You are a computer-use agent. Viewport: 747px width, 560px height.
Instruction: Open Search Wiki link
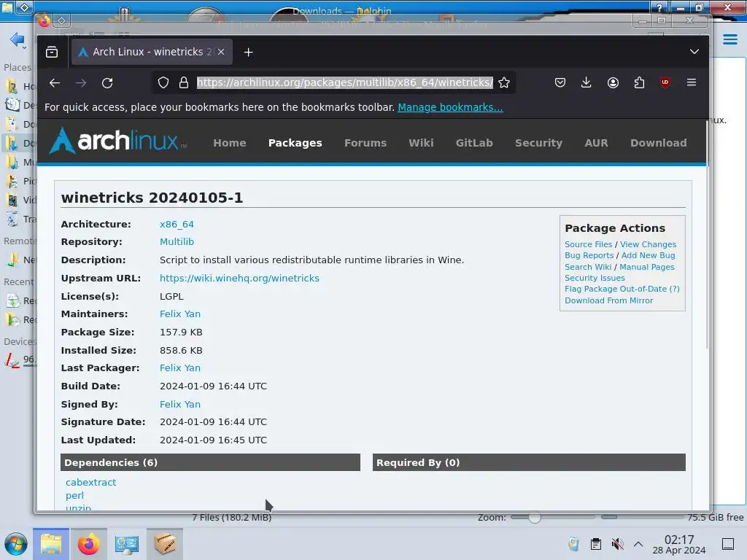[x=588, y=267]
